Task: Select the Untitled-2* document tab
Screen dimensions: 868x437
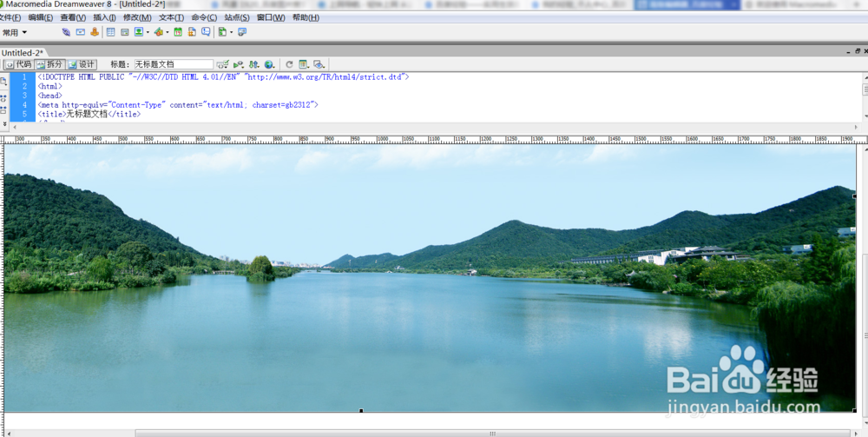Action: click(23, 53)
